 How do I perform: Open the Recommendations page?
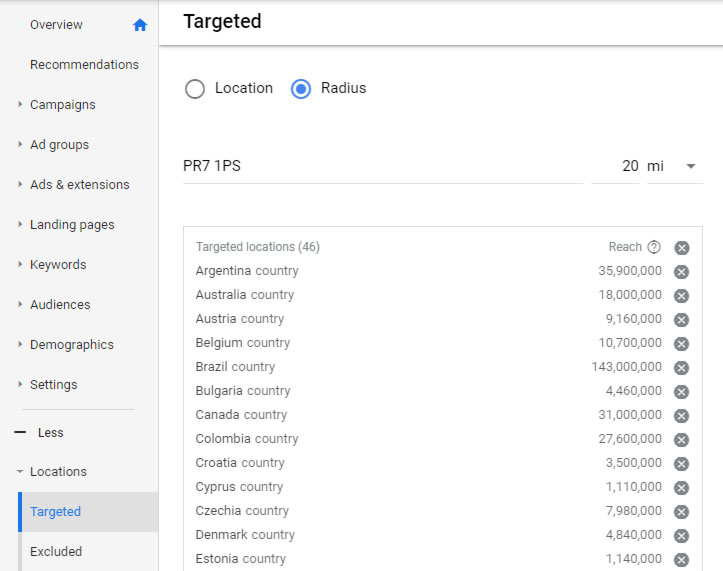(84, 65)
